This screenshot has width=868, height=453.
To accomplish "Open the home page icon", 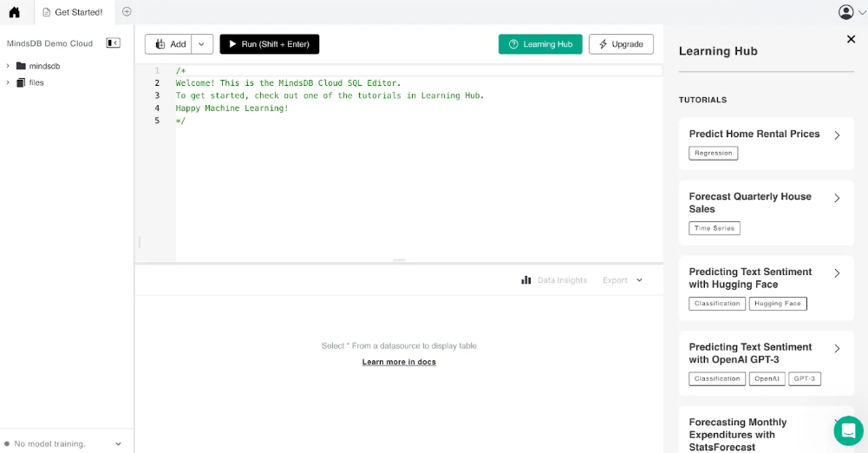I will tap(15, 12).
